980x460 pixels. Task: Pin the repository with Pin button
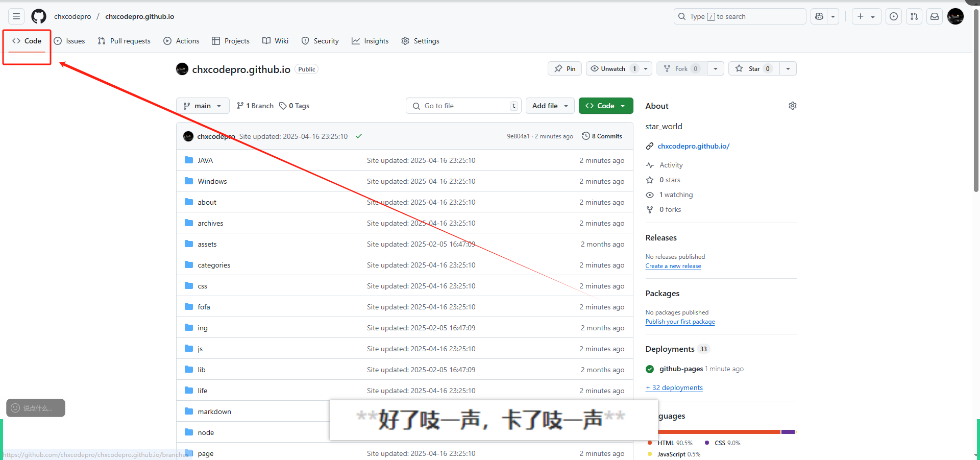[565, 68]
